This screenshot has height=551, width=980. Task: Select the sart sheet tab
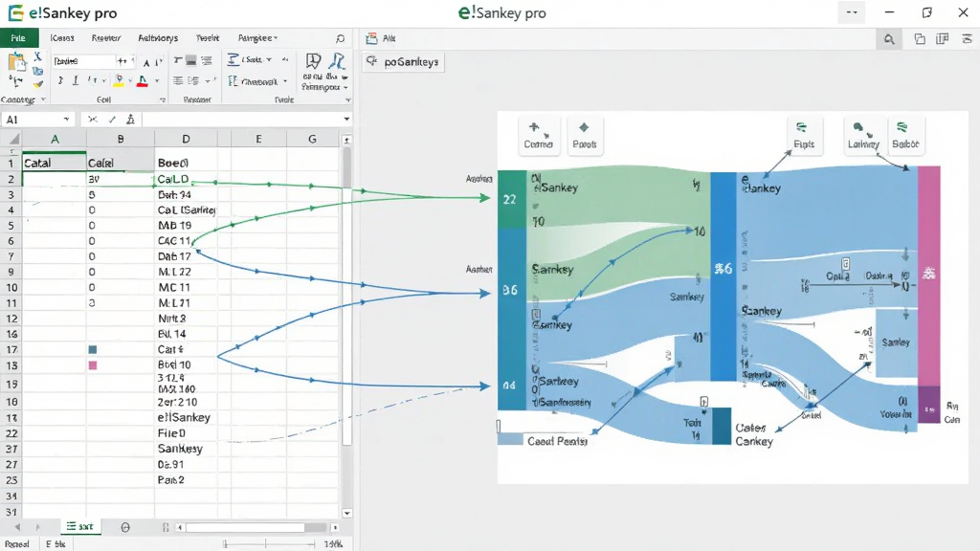click(80, 527)
